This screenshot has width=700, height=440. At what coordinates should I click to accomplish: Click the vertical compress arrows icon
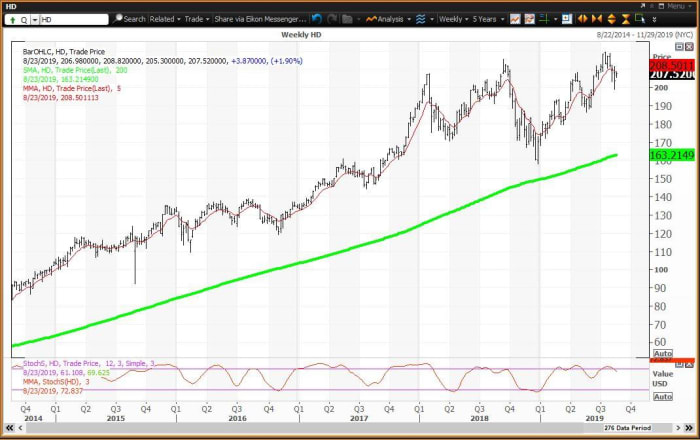[x=623, y=19]
